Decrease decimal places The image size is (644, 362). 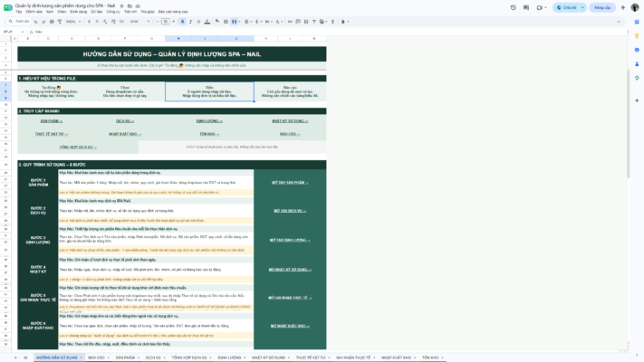pyautogui.click(x=105, y=22)
